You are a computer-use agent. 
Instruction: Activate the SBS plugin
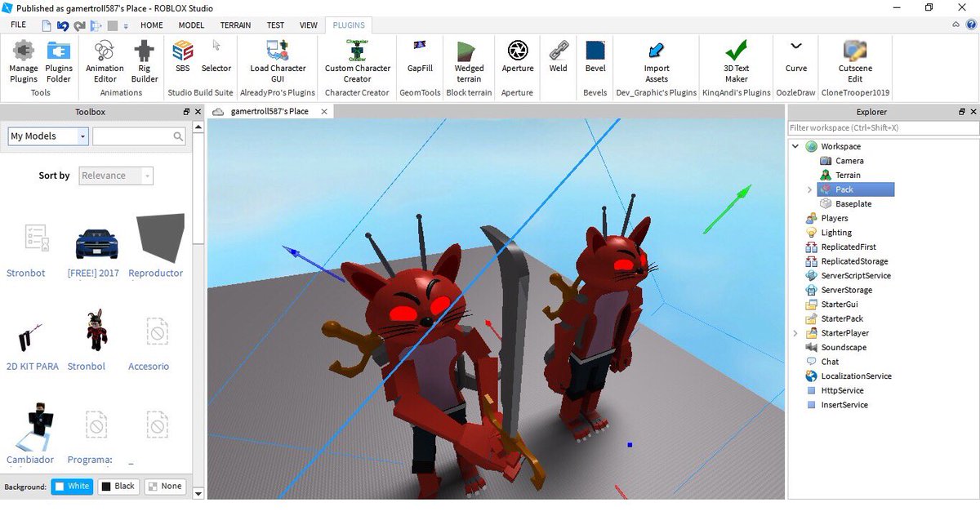[183, 57]
